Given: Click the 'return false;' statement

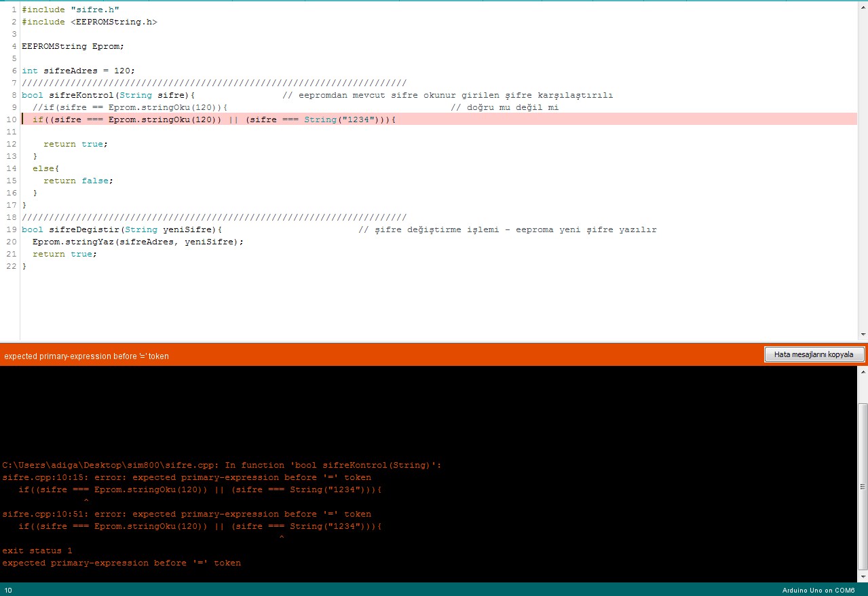Looking at the screenshot, I should point(78,181).
